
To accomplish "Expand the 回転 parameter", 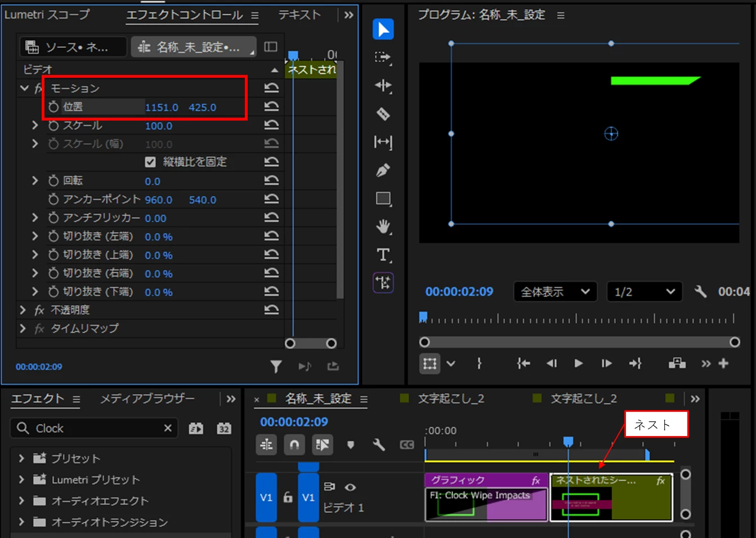I will (35, 180).
